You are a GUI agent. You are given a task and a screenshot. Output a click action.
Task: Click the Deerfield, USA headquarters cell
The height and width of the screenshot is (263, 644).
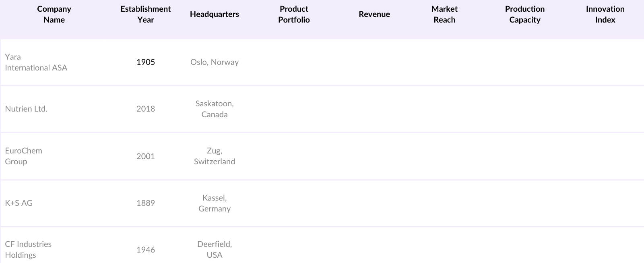214,249
